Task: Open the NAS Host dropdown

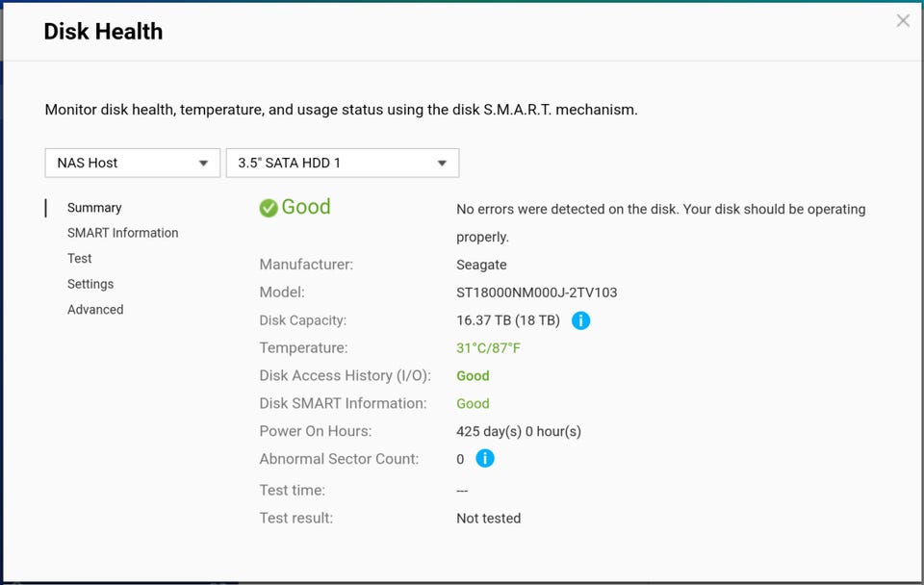Action: pos(132,163)
